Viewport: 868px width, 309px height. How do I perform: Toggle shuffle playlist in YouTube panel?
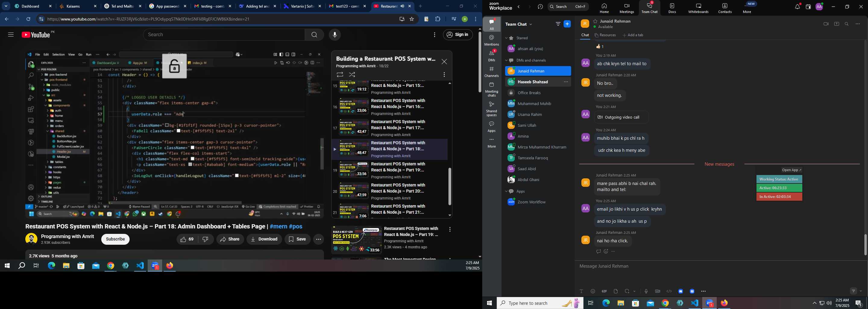tap(352, 75)
